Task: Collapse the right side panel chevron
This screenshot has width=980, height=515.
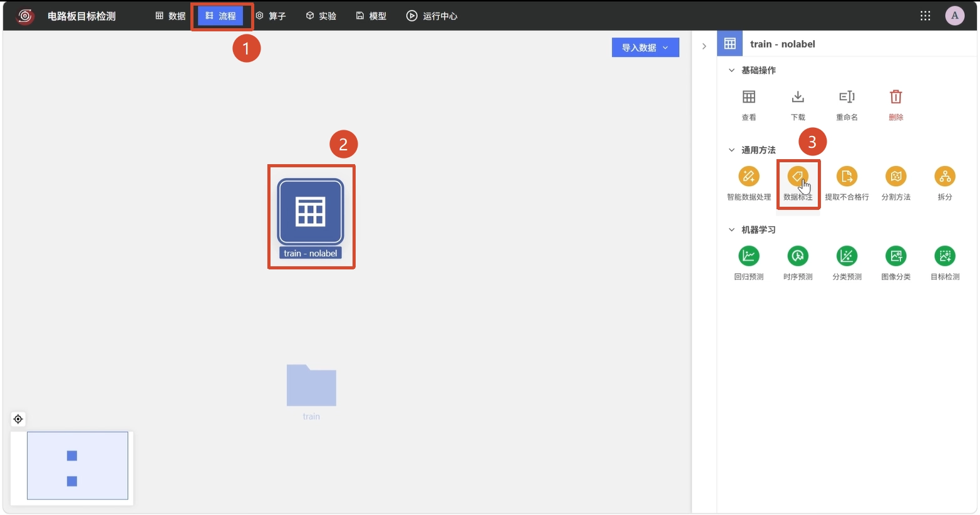Action: pyautogui.click(x=704, y=46)
